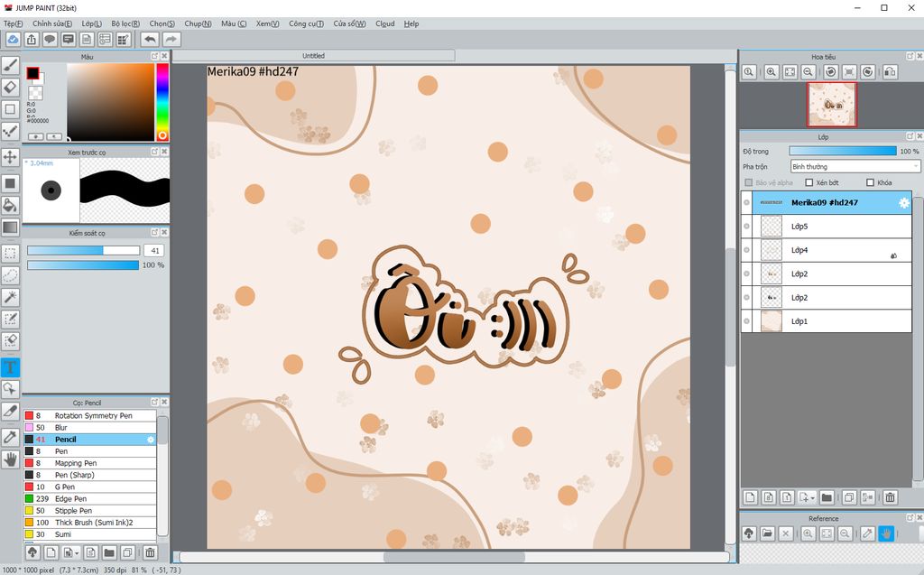Duplicate the layer in Layers panel
The width and height of the screenshot is (924, 575).
(x=848, y=497)
